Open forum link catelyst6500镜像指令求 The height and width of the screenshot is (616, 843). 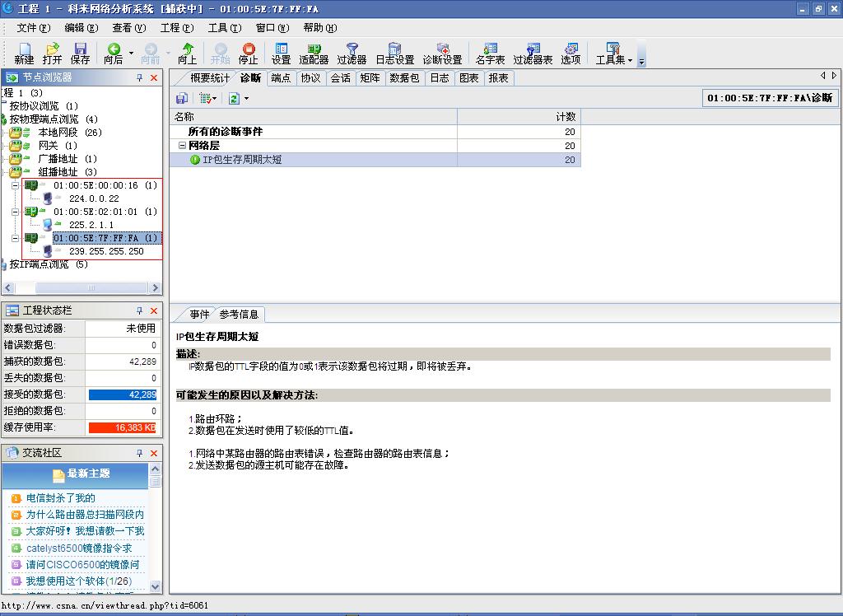(78, 548)
